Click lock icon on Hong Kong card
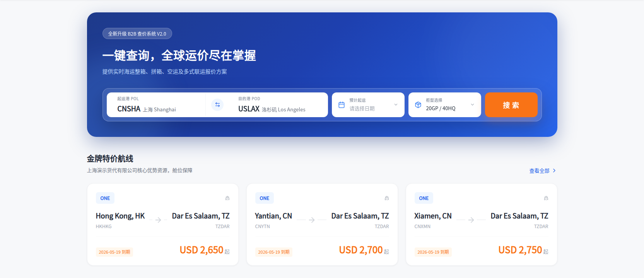The width and height of the screenshot is (644, 278). (227, 198)
